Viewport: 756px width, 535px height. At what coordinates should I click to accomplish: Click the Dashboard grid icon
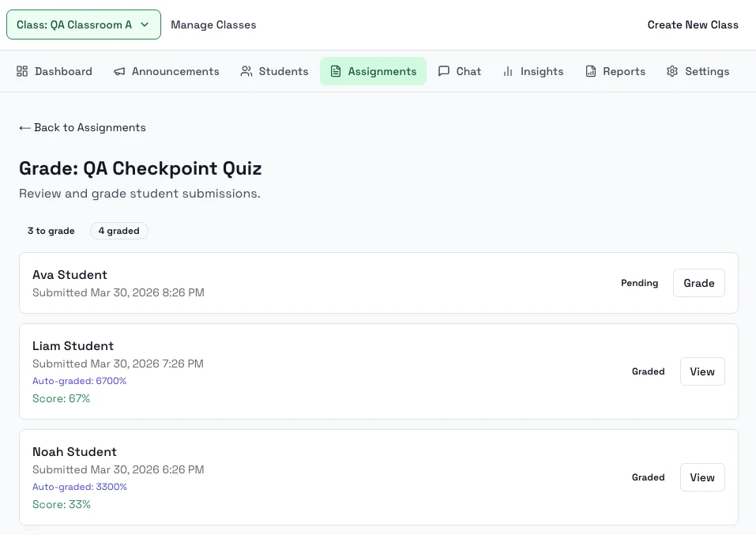[x=22, y=71]
